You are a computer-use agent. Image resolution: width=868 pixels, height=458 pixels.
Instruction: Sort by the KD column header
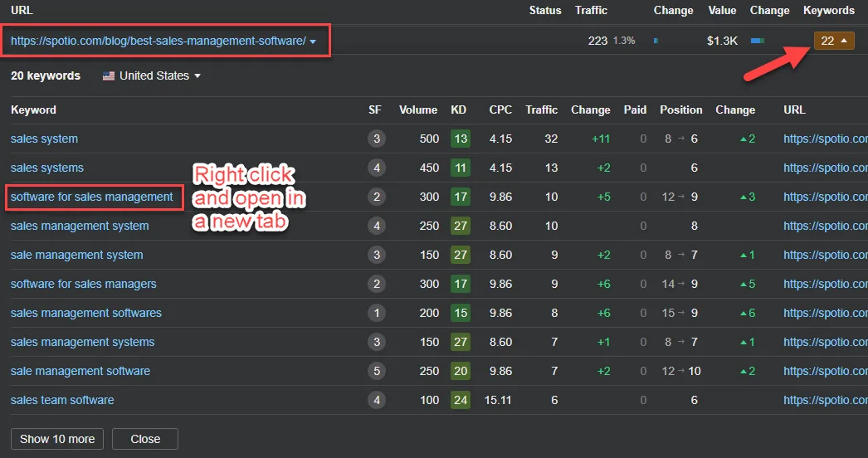tap(458, 110)
